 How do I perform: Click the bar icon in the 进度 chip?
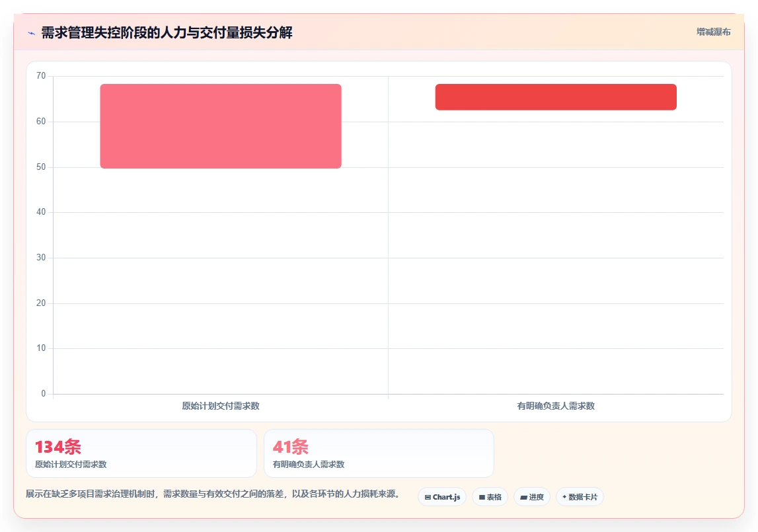pyautogui.click(x=523, y=497)
